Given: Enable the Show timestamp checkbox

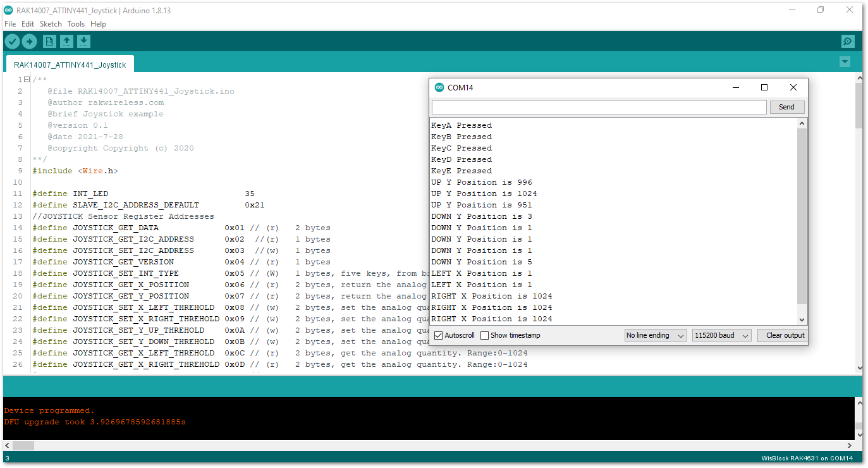Looking at the screenshot, I should (x=485, y=335).
